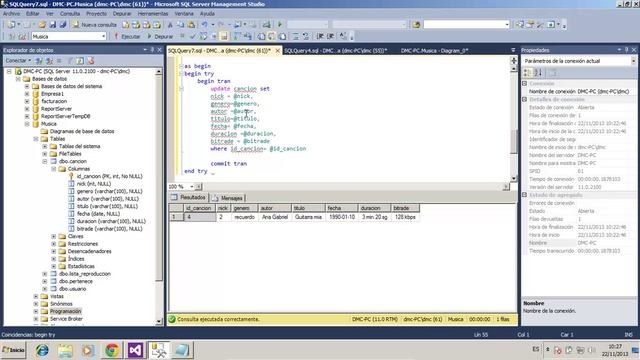Image resolution: width=640 pixels, height=360 pixels.
Task: Select the Resultados tab
Action: pos(189,198)
